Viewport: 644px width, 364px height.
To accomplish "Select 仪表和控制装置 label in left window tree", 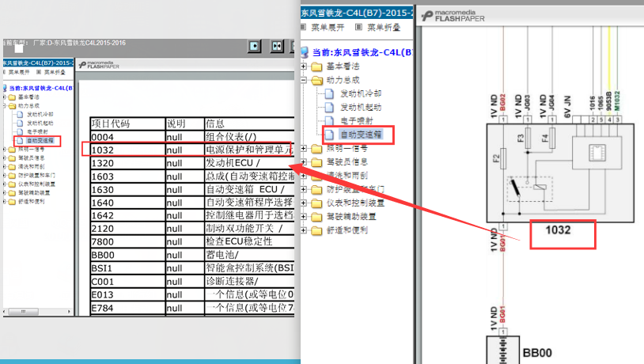I will tap(36, 184).
